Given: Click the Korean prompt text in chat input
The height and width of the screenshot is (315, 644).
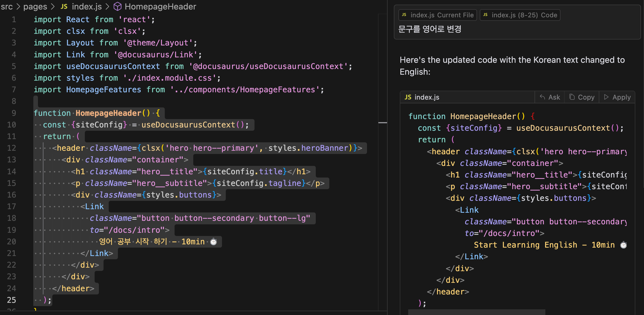Looking at the screenshot, I should click(x=430, y=29).
